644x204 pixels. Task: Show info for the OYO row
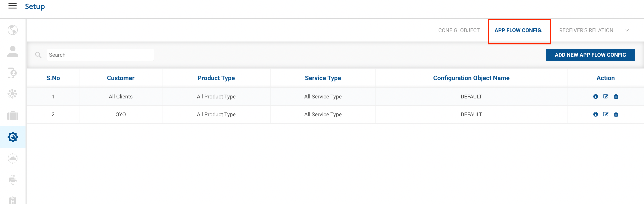click(595, 114)
